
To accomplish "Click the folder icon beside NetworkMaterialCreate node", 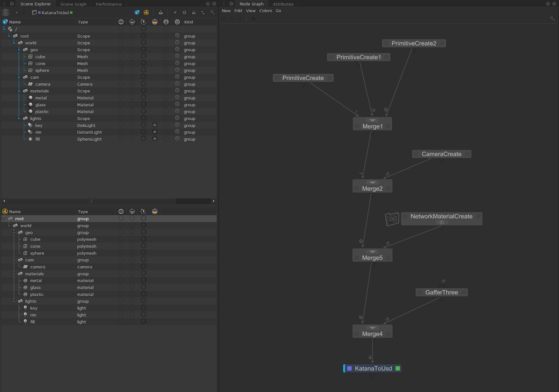I will (x=392, y=219).
